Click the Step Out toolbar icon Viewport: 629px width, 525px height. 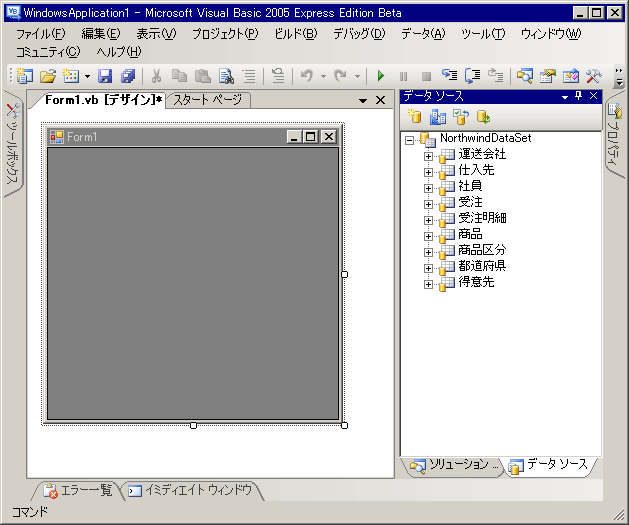coord(495,75)
